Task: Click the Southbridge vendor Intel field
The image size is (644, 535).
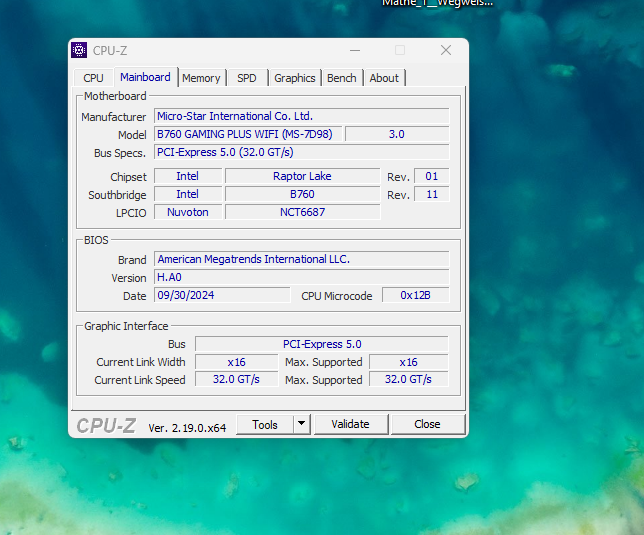Action: (x=188, y=194)
